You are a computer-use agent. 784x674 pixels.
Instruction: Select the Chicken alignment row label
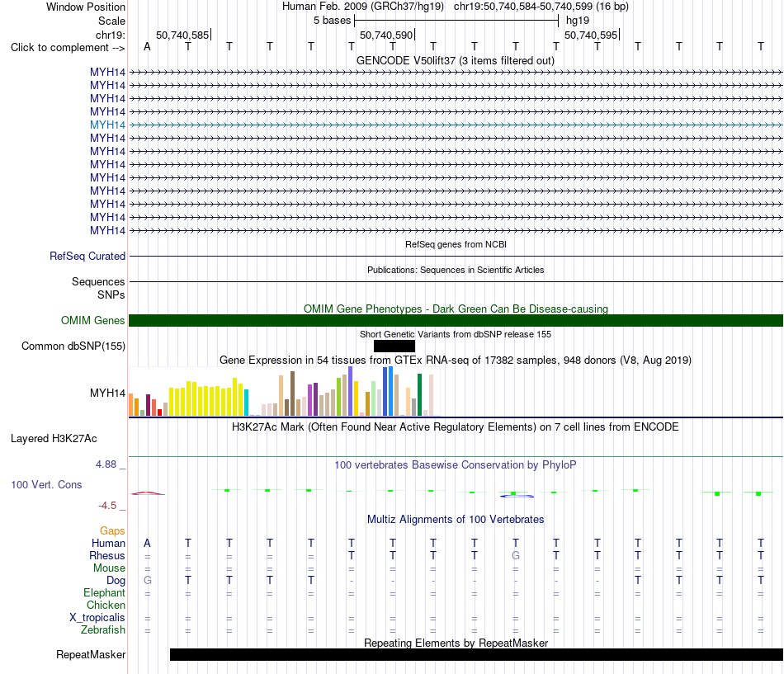tap(106, 605)
